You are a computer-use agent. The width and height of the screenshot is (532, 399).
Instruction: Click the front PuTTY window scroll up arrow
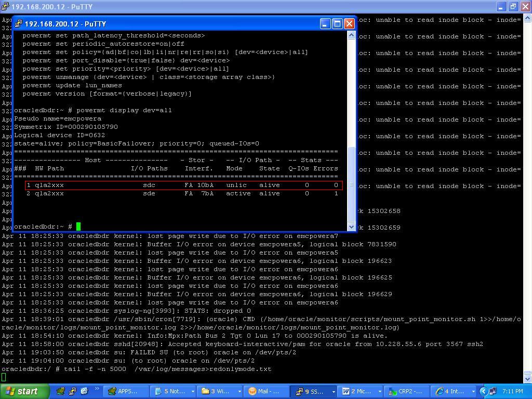[352, 35]
